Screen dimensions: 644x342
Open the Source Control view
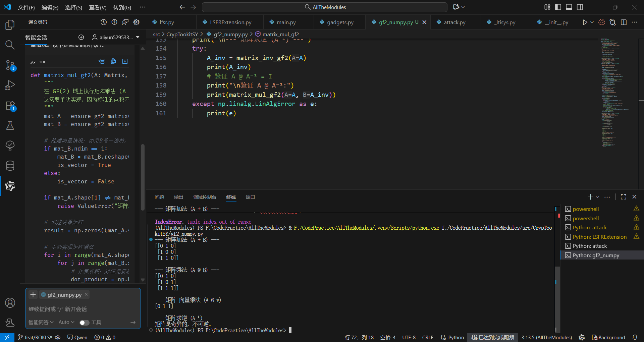click(10, 65)
